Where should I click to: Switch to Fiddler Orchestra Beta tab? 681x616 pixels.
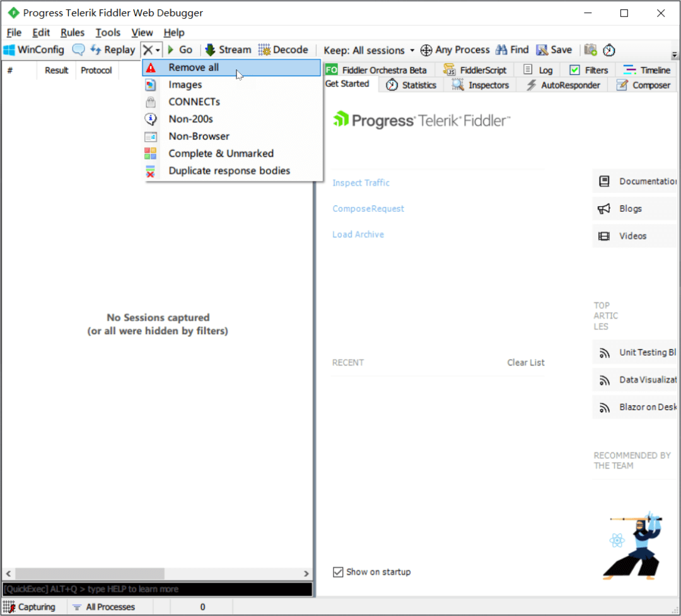pyautogui.click(x=376, y=70)
